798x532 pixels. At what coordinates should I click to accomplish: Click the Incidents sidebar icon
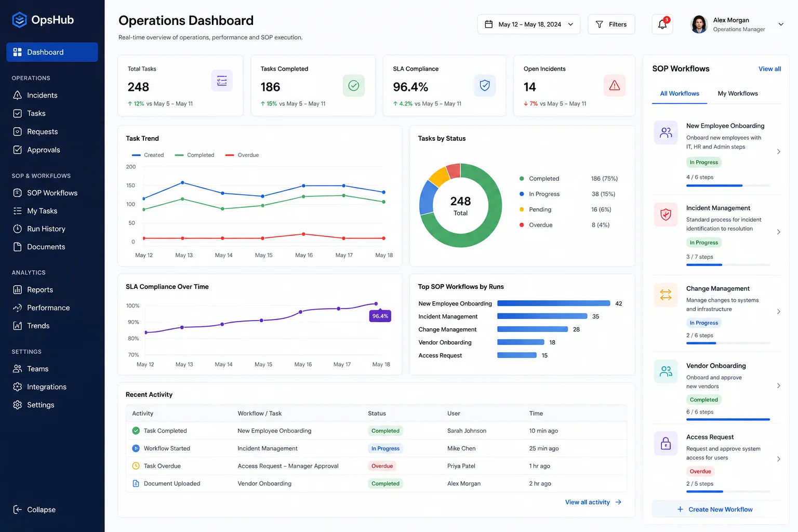[17, 95]
